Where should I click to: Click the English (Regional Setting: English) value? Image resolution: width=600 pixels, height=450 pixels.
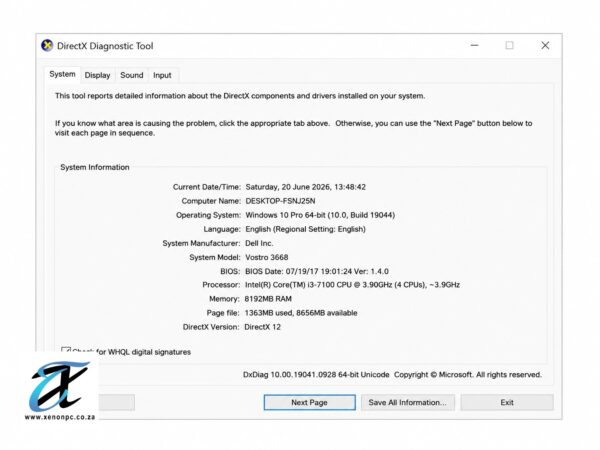pyautogui.click(x=305, y=229)
